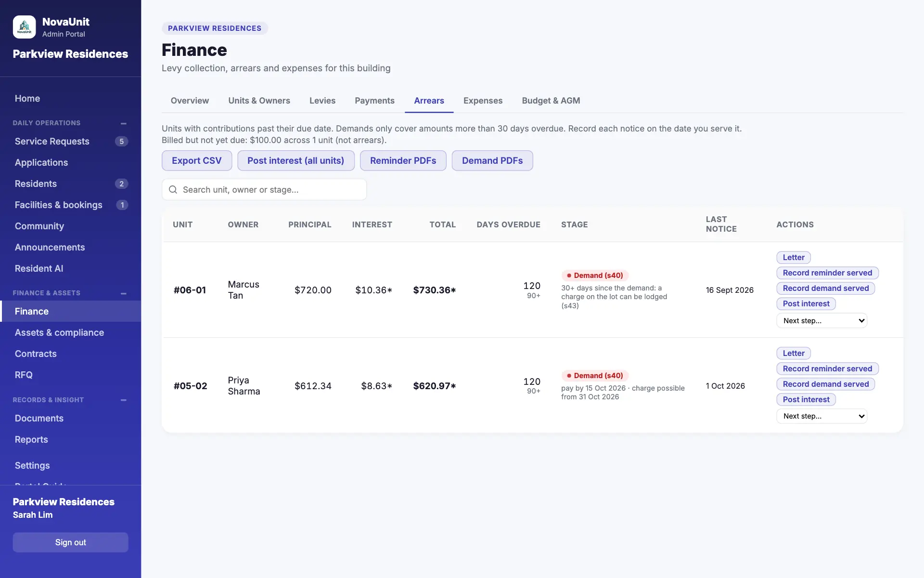Open Next step dropdown for unit #05-02
Viewport: 924px width, 578px height.
[x=821, y=416]
